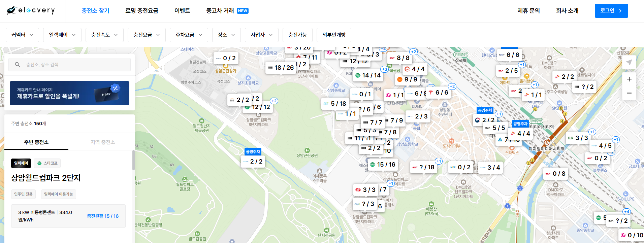
Task: Select the KLIN 3 / 3 marker
Action: pyautogui.click(x=578, y=138)
